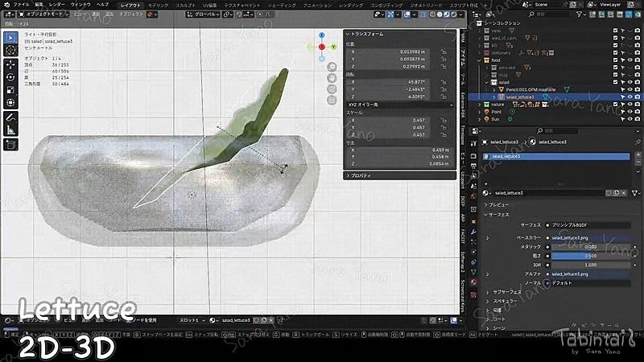Click the green Y axis gizmo ball
The image size is (644, 362).
pos(333,47)
